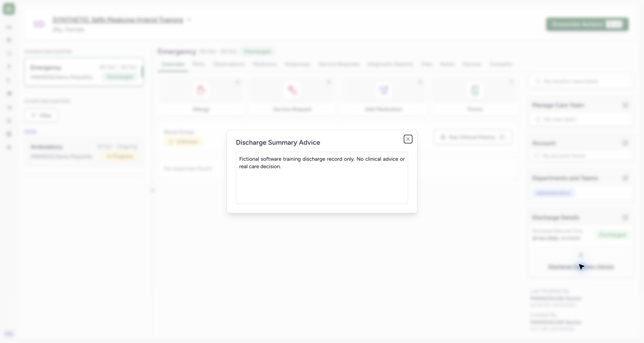Open See Clinical History button

point(472,137)
